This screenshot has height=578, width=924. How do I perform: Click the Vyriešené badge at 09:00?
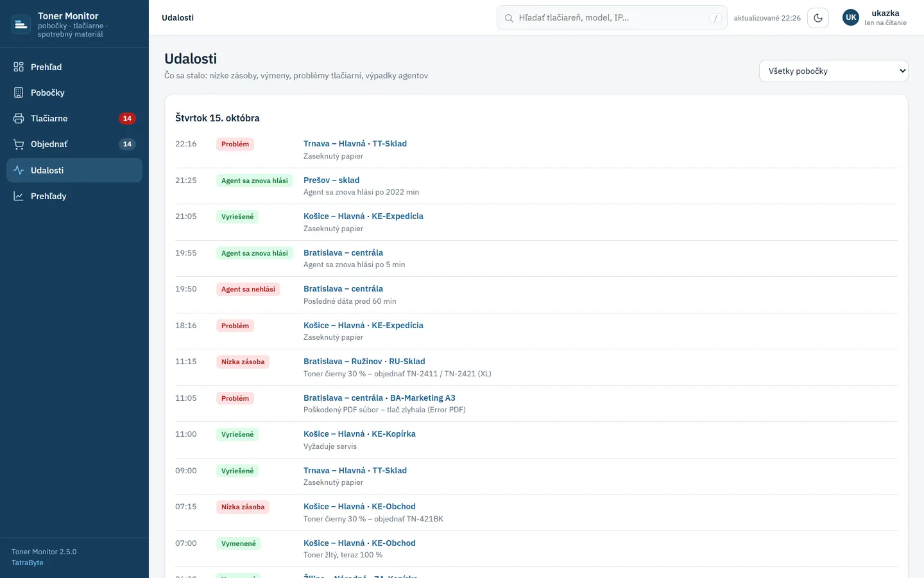pos(237,471)
